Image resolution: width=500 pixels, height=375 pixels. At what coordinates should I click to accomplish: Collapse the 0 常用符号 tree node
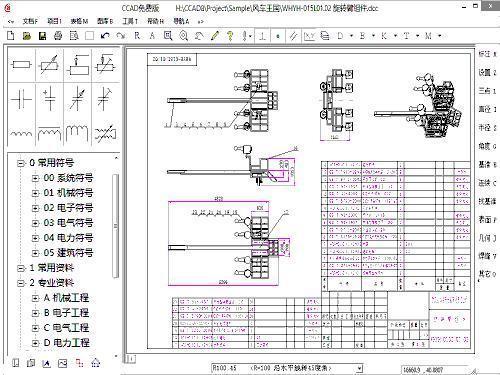point(21,163)
